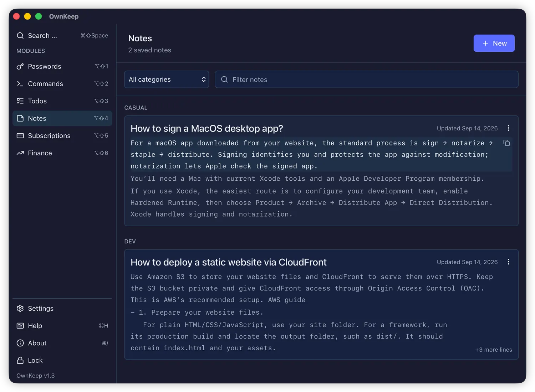Open 'How to deploy a static website via CloudFront' note
Screen dimensions: 535x392
(229, 262)
